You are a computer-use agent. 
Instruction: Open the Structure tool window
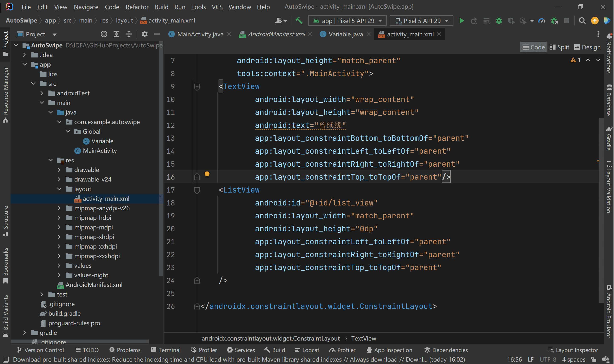coord(6,221)
